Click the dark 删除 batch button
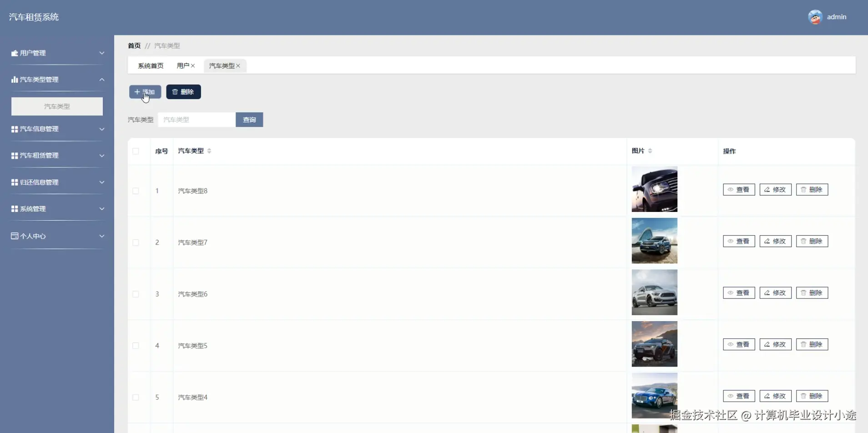 (183, 92)
